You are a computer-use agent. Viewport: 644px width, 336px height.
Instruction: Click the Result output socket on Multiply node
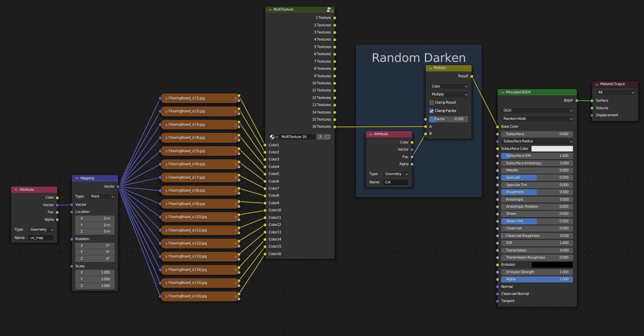click(472, 76)
